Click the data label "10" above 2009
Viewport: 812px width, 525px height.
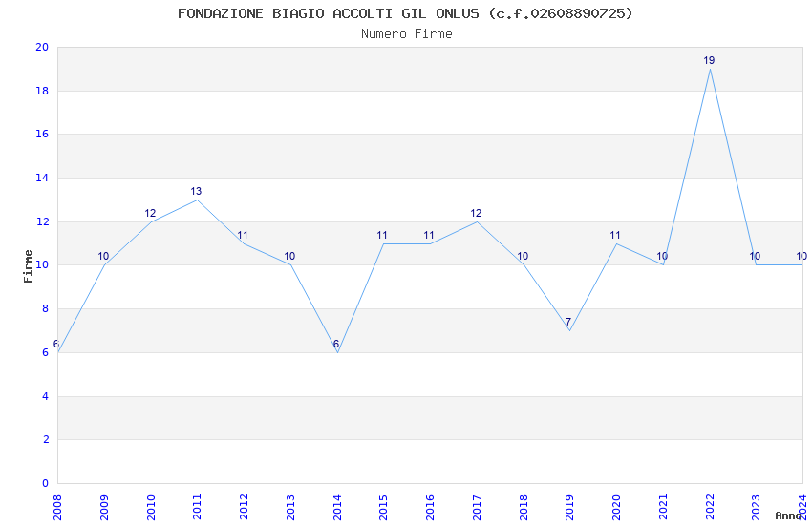click(x=103, y=256)
